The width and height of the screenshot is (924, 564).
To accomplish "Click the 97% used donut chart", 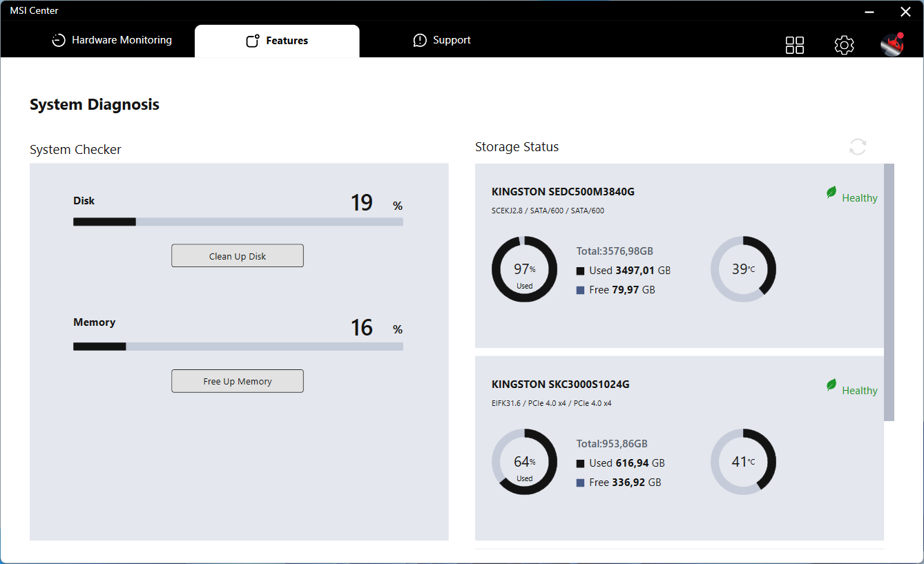I will (524, 269).
